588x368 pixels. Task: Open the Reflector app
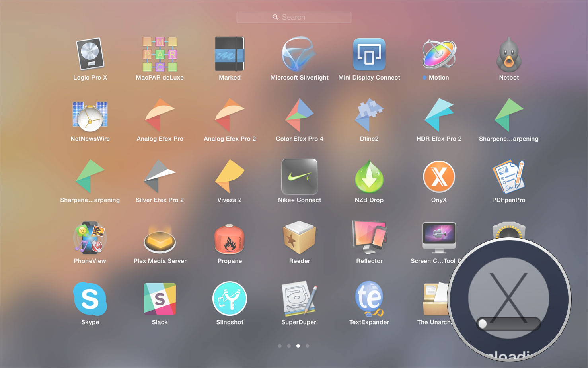point(369,237)
